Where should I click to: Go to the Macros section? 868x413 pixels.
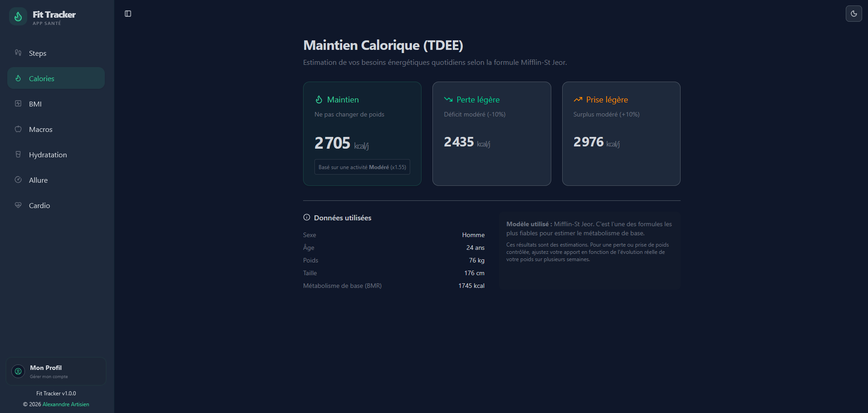[41, 130]
